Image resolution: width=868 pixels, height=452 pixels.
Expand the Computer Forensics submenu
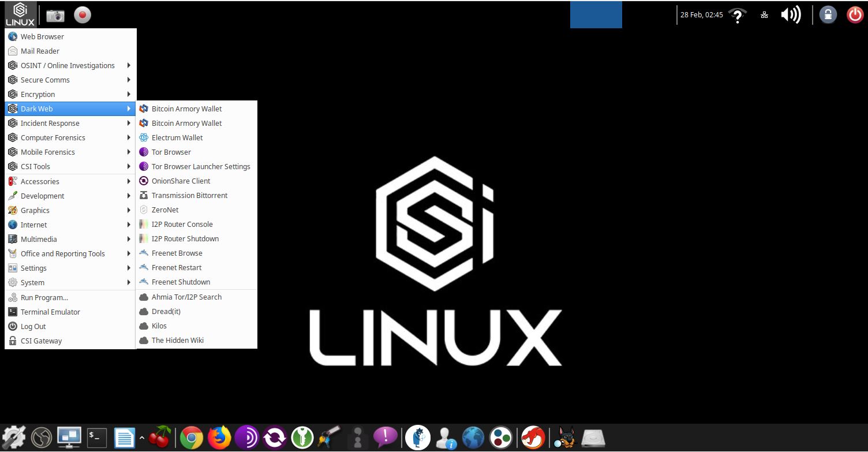[x=53, y=137]
